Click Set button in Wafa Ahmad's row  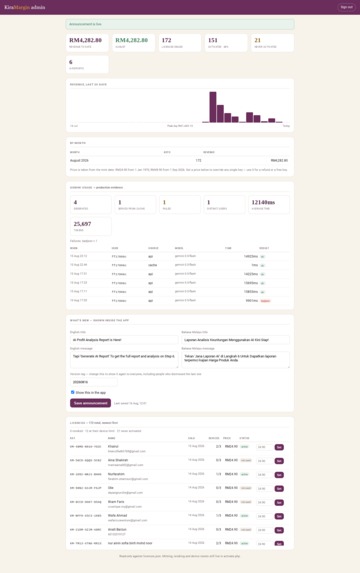click(279, 516)
